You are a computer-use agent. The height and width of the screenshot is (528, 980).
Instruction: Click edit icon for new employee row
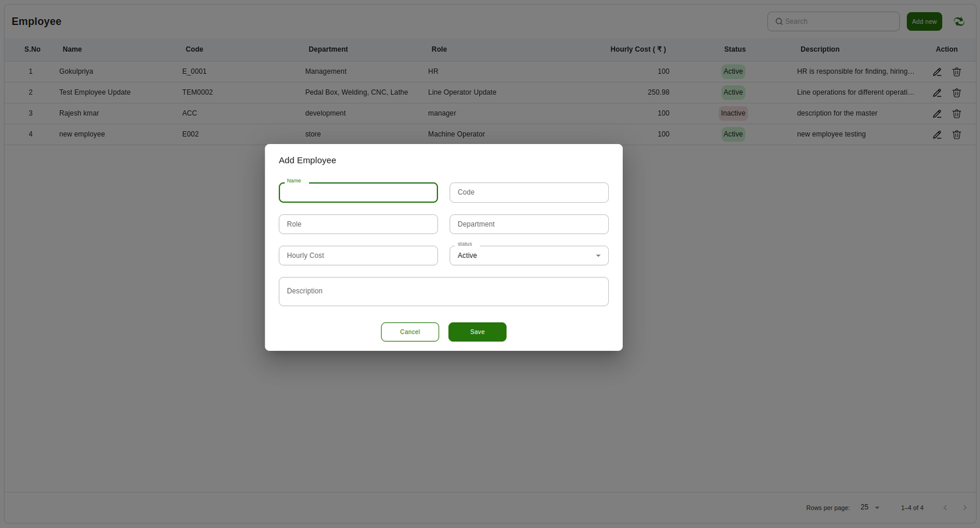[x=937, y=135]
